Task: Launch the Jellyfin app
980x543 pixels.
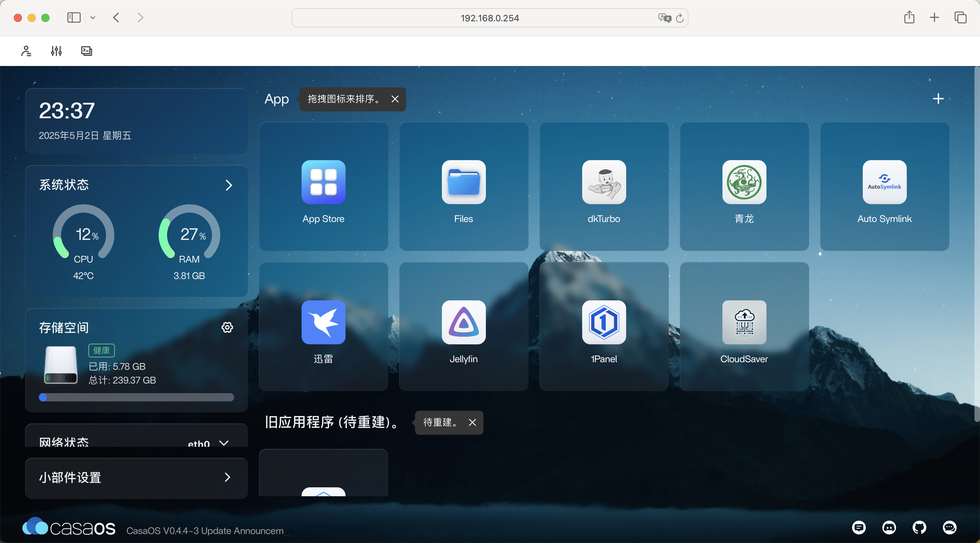Action: pyautogui.click(x=464, y=322)
